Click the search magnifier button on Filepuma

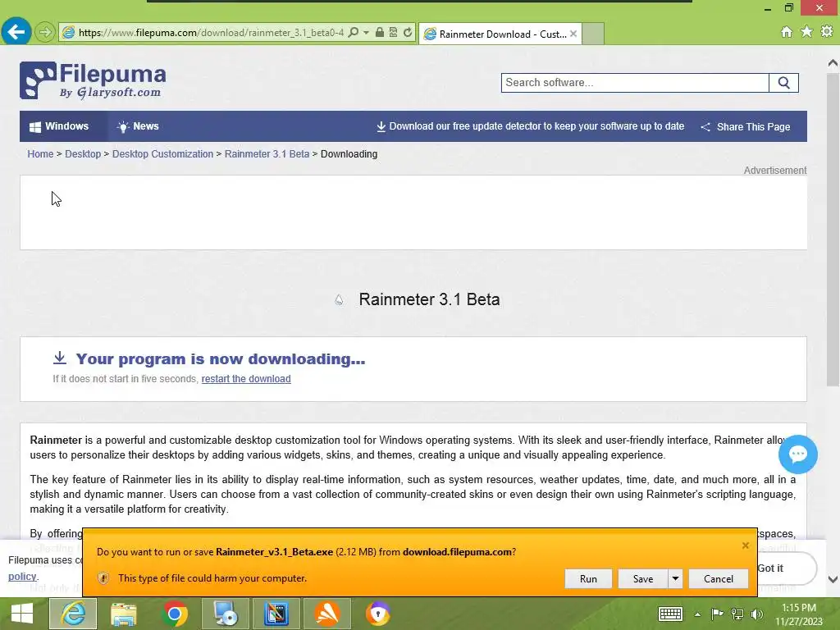(783, 83)
